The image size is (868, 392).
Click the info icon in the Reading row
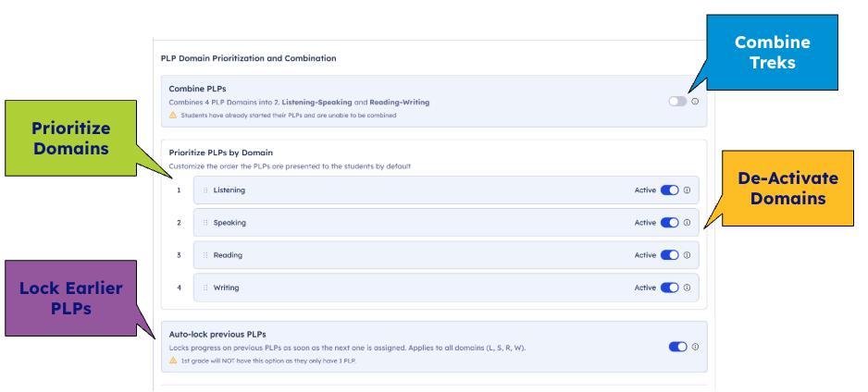687,255
